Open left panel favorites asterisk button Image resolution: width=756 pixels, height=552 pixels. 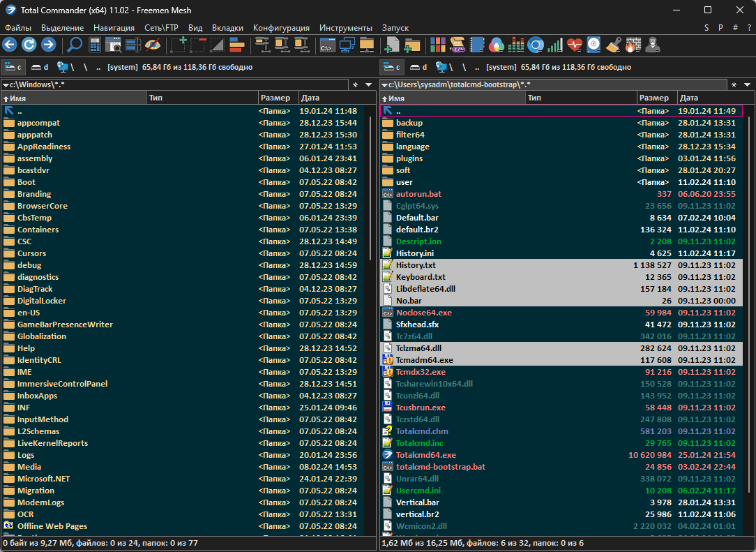354,85
